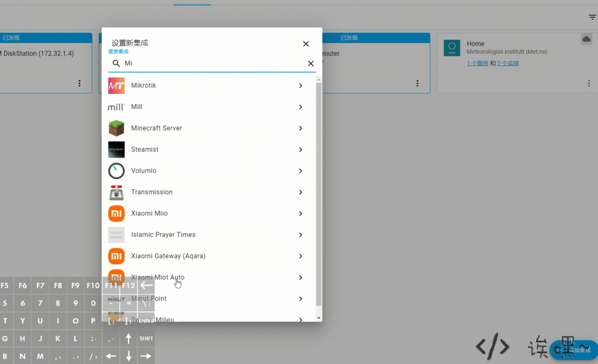Open the filter icon at top right

tap(592, 17)
